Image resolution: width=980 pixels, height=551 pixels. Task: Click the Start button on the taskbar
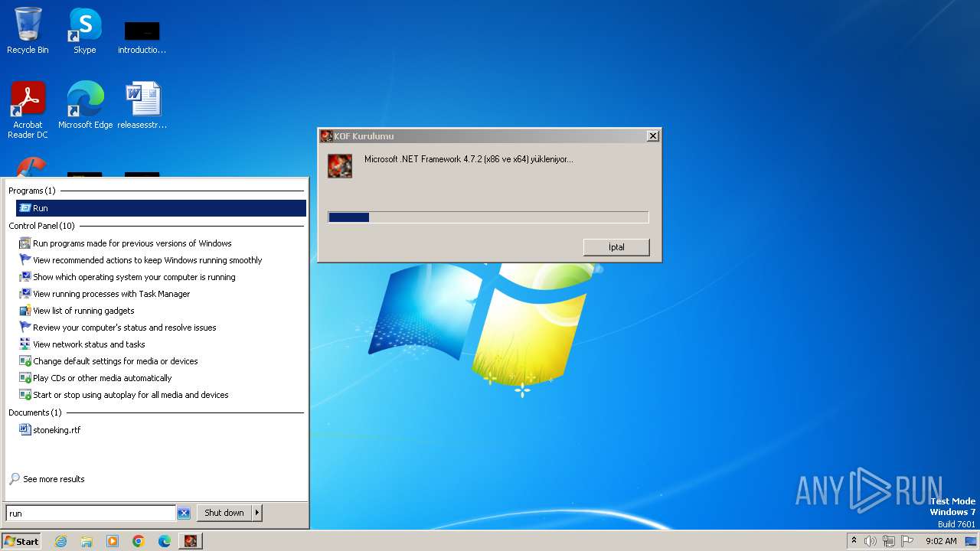[x=21, y=541]
